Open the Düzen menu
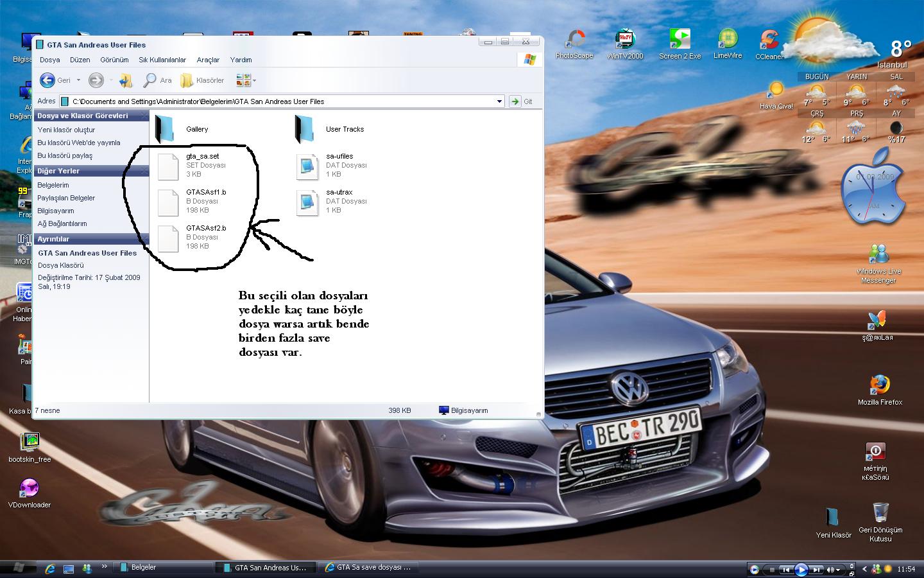This screenshot has height=578, width=924. coord(80,60)
